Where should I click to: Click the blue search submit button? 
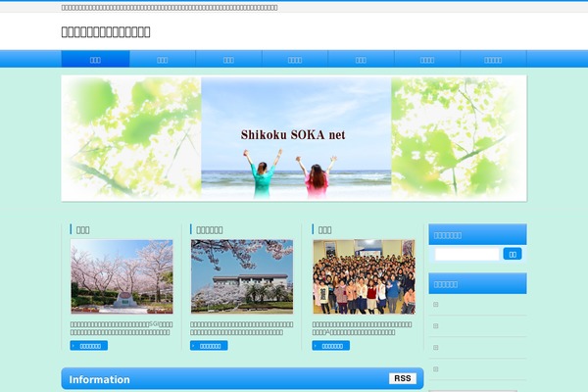[x=513, y=254]
